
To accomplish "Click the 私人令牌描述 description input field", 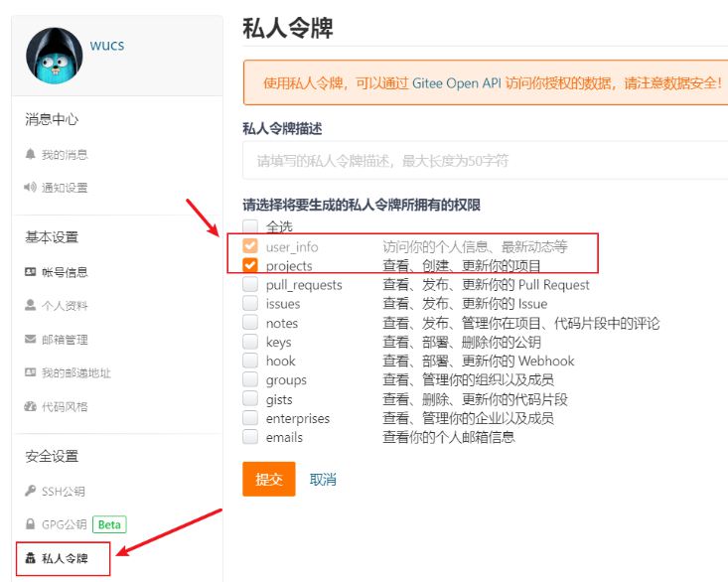I will coord(487,160).
